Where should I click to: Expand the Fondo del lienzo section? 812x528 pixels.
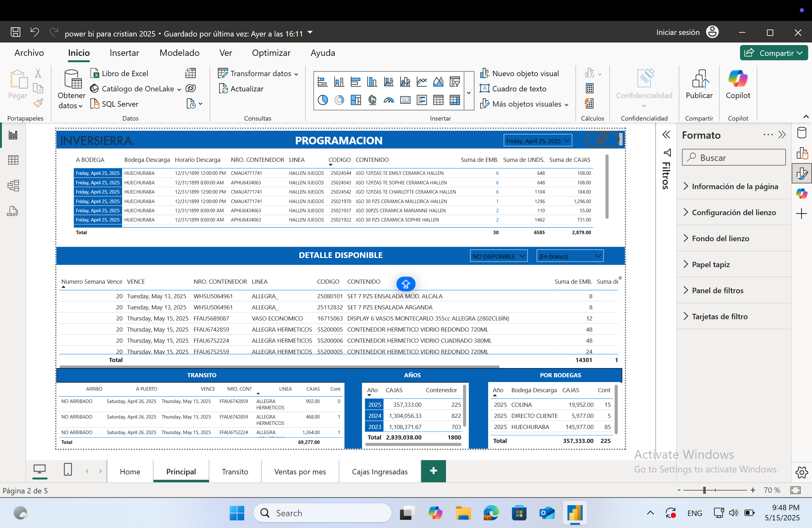pos(720,238)
